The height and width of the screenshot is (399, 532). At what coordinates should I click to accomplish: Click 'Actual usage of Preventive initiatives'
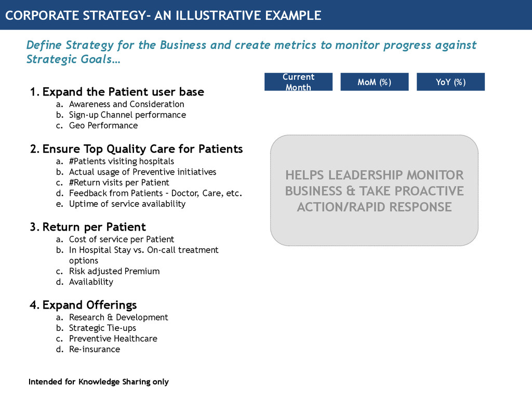point(142,172)
